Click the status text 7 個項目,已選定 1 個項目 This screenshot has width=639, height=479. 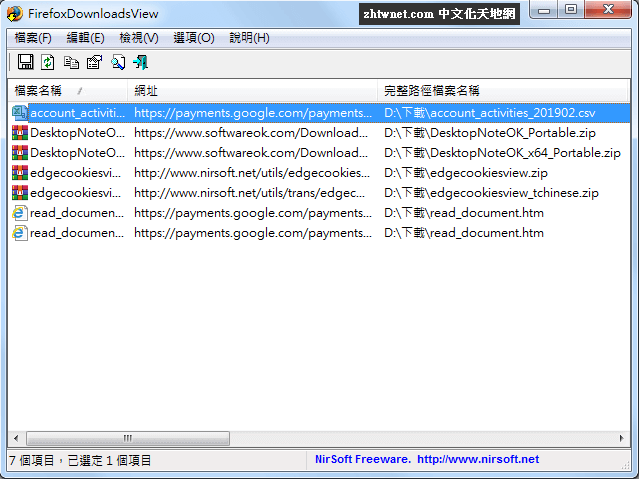click(x=80, y=461)
